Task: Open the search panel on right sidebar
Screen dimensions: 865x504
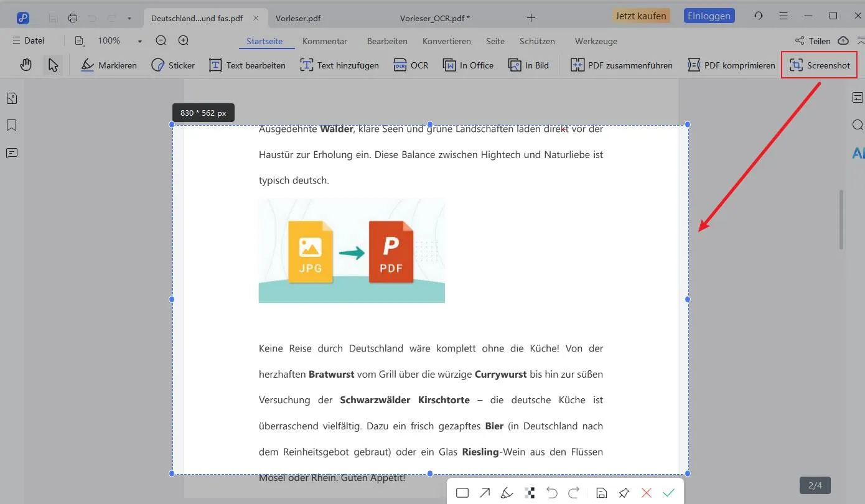Action: (x=858, y=125)
